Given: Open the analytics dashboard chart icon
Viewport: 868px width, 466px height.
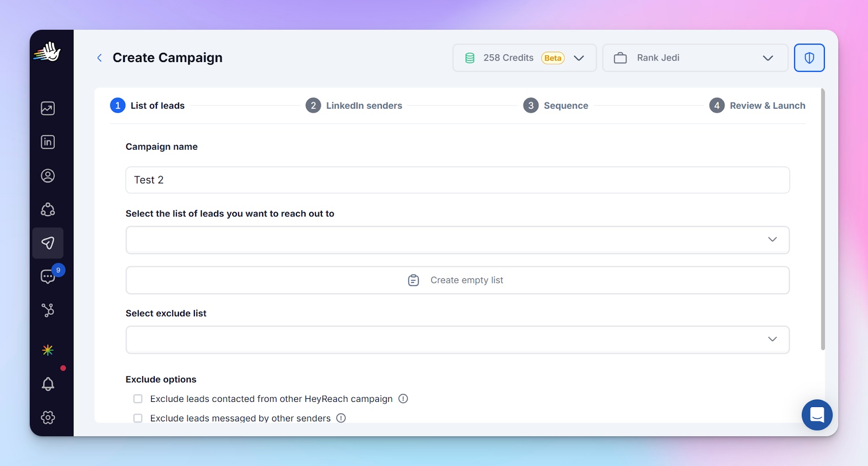Looking at the screenshot, I should coord(48,108).
